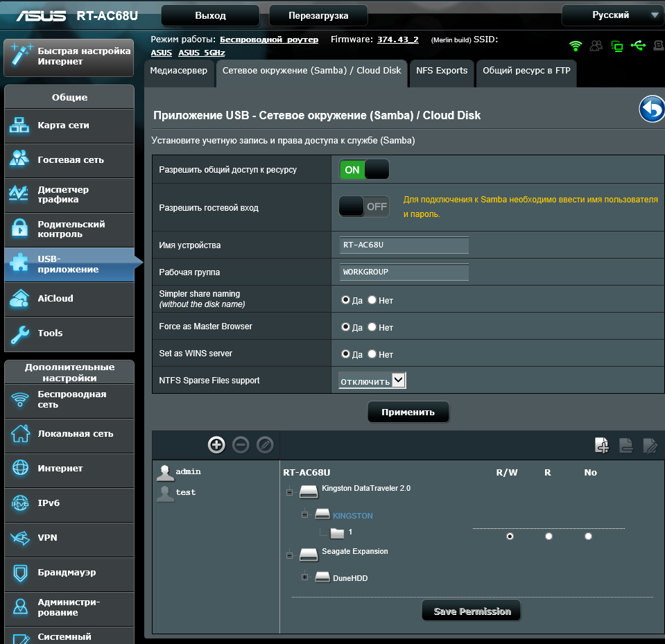This screenshot has width=665, height=644.
Task: Collapse the KINGSTON partition tree node
Action: click(304, 514)
